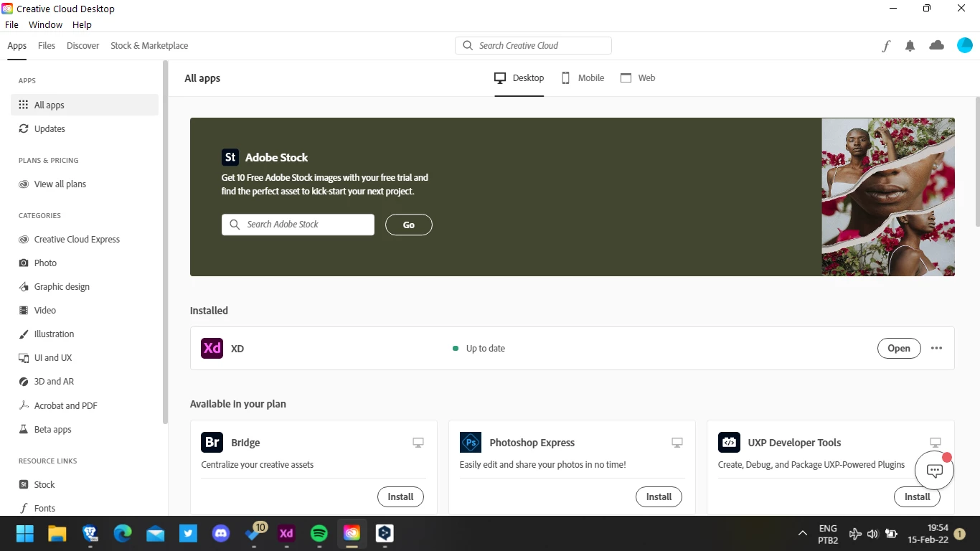Screen dimensions: 980x551
Task: Click the Adobe Stock St logo
Action: pos(230,157)
